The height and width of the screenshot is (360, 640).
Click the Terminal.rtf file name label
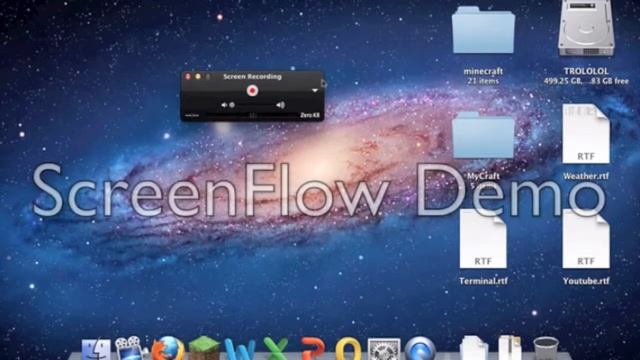tap(483, 281)
